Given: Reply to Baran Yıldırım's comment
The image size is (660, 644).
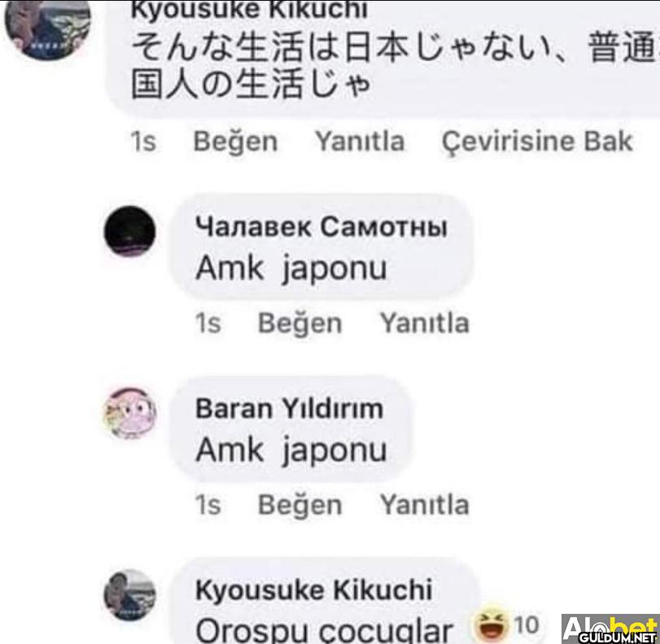Looking at the screenshot, I should 424,505.
